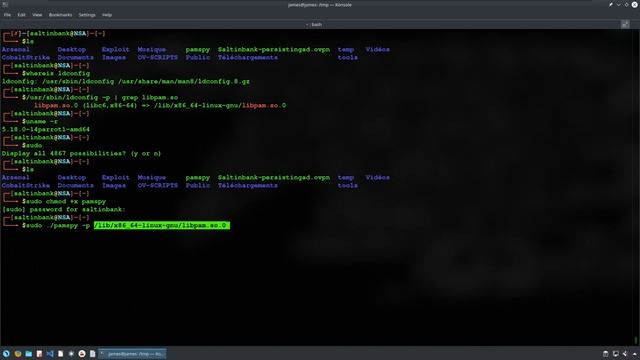Click the new tab button beside the tab bar
The width and height of the screenshot is (640, 360).
[x=625, y=24]
